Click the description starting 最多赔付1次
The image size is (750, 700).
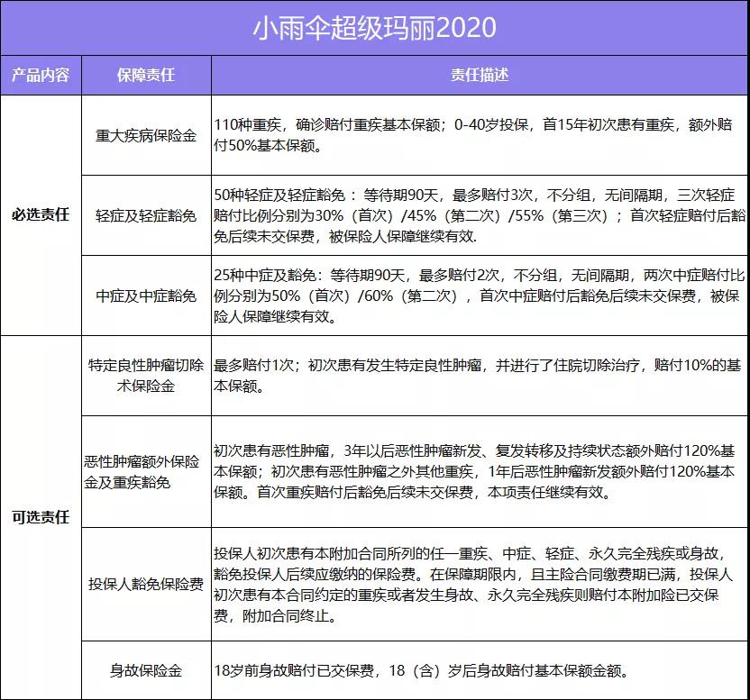[478, 376]
